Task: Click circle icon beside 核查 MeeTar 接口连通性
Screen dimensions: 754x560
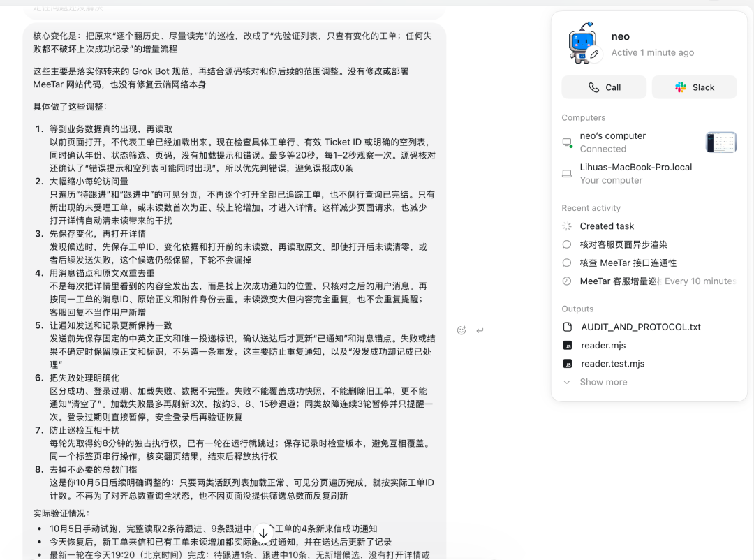Action: (x=567, y=263)
